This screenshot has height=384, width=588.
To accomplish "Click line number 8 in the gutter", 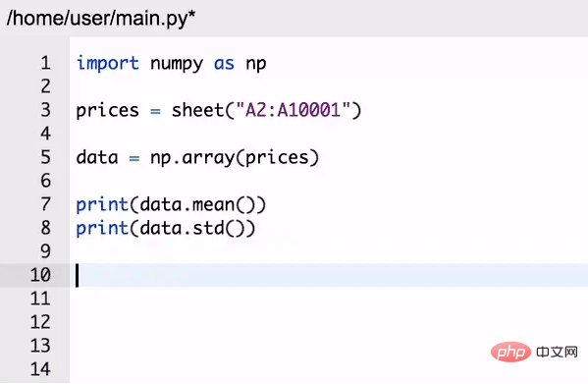I will [46, 228].
